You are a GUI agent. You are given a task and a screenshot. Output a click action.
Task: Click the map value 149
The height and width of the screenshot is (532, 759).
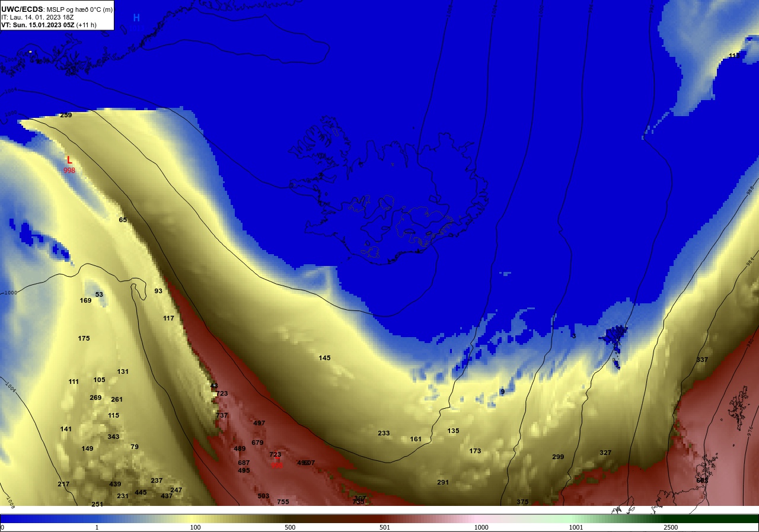tap(87, 448)
